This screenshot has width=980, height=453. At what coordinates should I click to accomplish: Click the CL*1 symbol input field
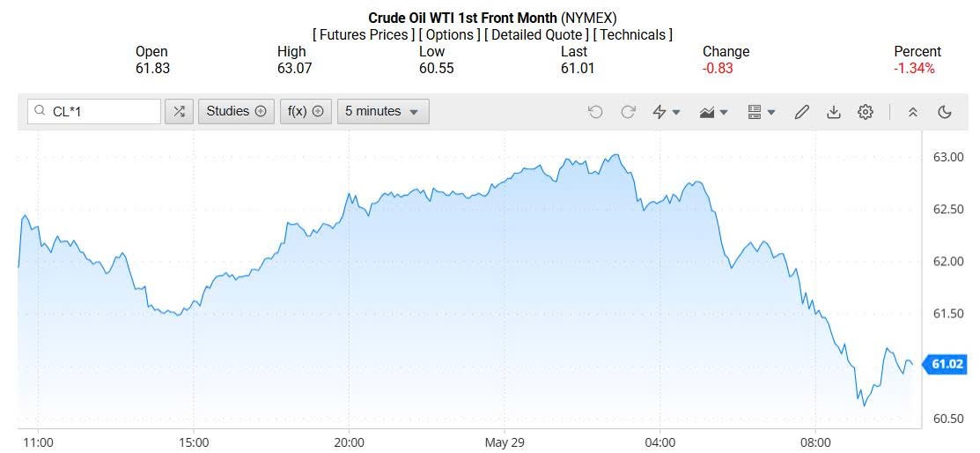point(101,111)
